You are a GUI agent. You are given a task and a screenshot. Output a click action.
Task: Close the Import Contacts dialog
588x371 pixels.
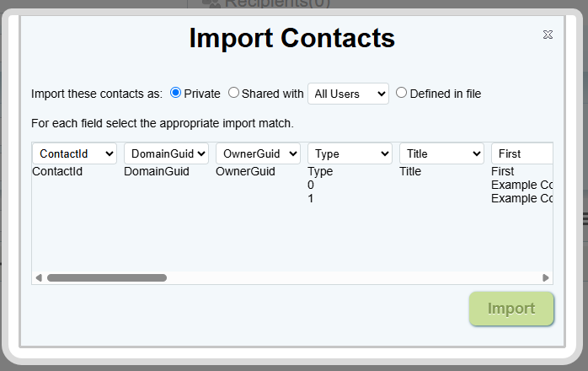(x=548, y=35)
